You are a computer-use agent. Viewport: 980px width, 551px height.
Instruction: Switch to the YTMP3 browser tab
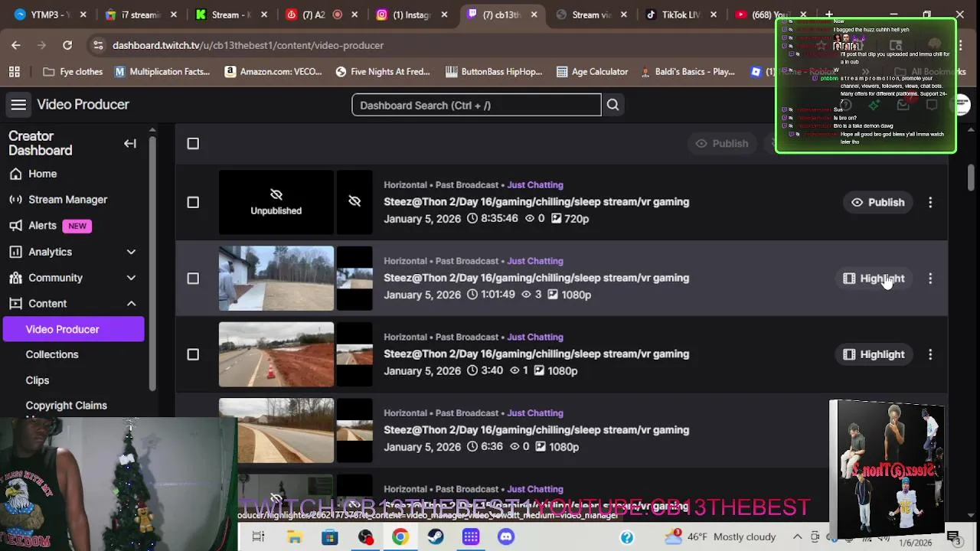(x=46, y=15)
